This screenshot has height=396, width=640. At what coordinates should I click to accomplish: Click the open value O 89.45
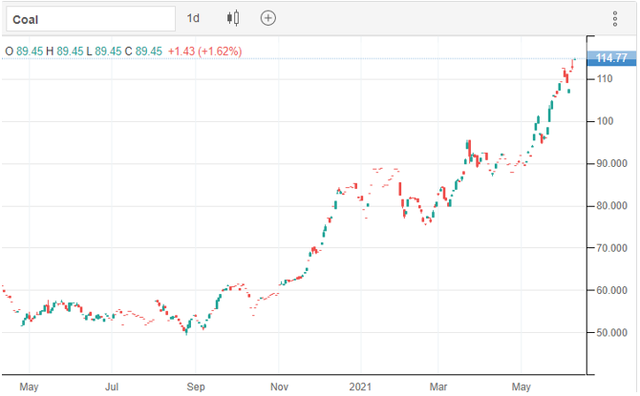point(24,51)
